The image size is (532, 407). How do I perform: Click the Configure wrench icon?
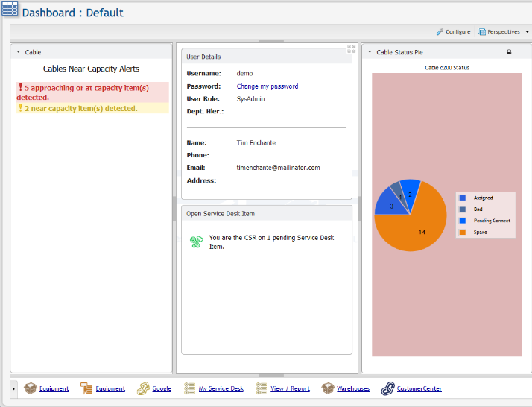click(x=440, y=32)
